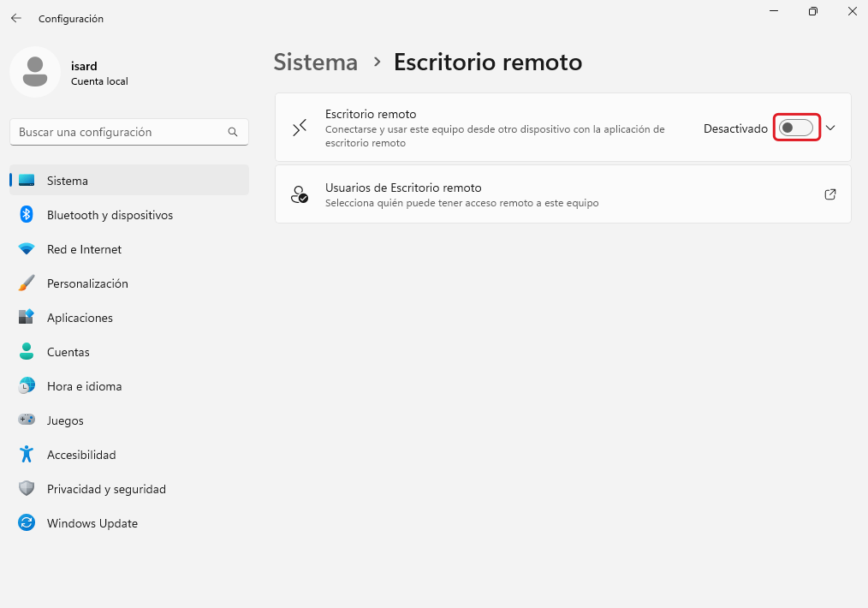The width and height of the screenshot is (868, 608).
Task: Click the Red e Internet wifi icon
Action: (x=27, y=249)
